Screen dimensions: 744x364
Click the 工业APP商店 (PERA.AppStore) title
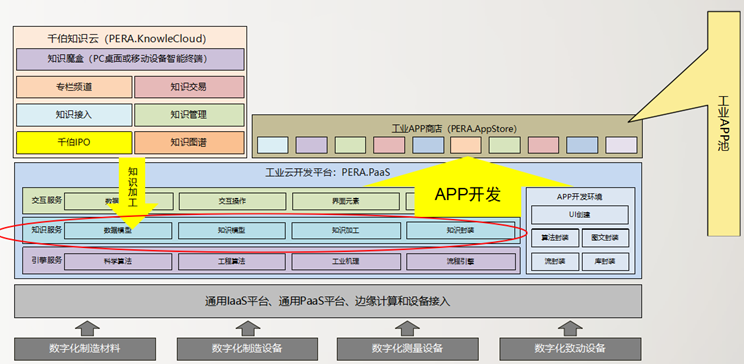(454, 129)
